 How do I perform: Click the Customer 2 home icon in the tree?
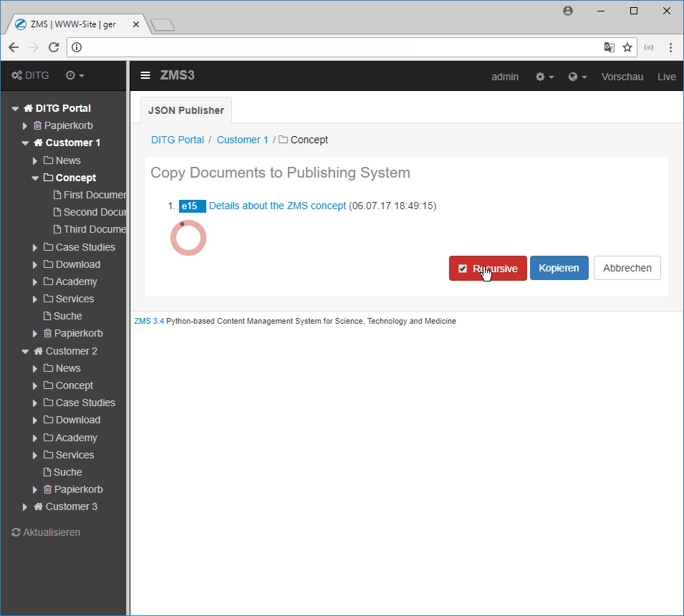[x=39, y=351]
